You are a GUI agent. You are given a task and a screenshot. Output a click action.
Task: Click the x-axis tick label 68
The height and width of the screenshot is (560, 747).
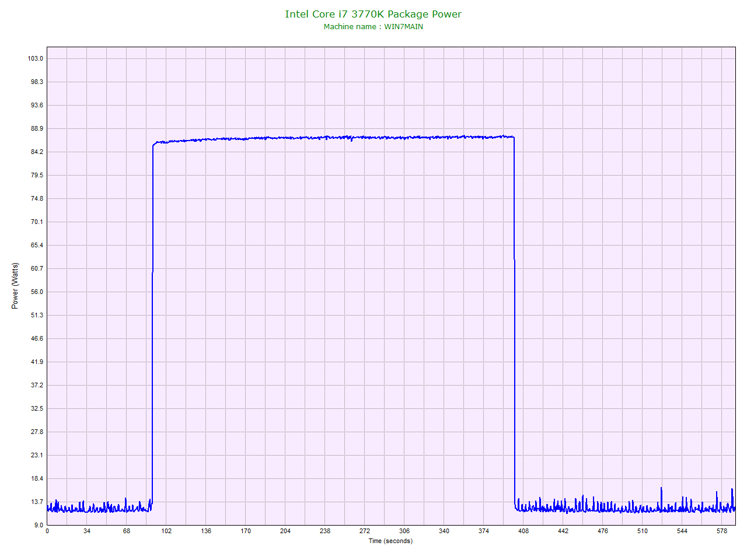click(127, 531)
